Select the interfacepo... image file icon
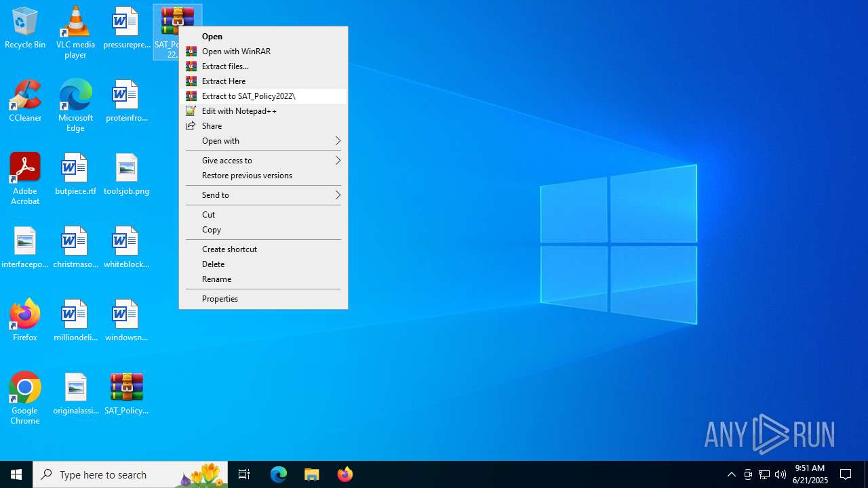The image size is (868, 488). tap(25, 248)
